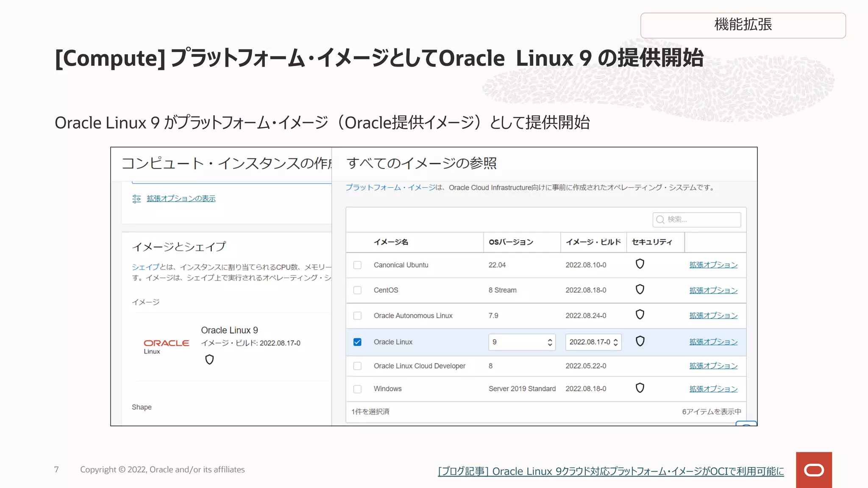Click the Ubuntu build 2022.08.10-0 cell
The image size is (868, 488).
point(586,265)
